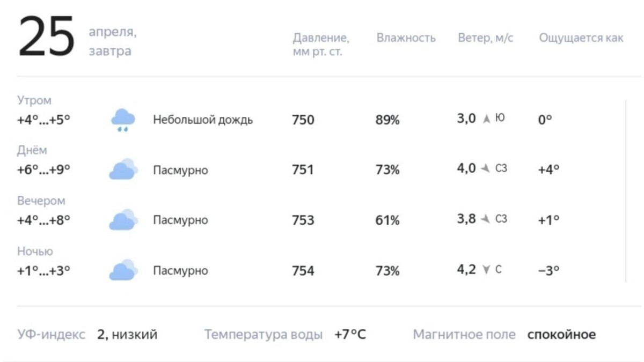Select the nighttime cloud icon

[122, 270]
